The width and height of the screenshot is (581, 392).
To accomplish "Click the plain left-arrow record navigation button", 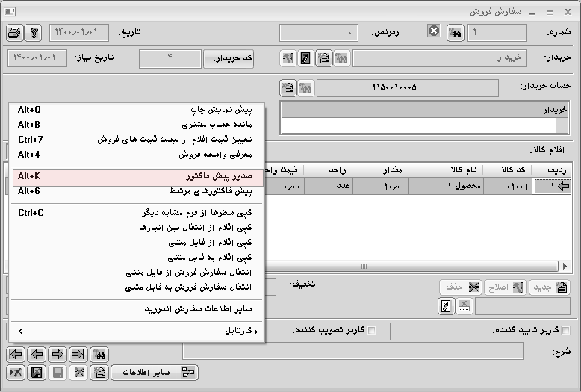I will click(x=37, y=354).
